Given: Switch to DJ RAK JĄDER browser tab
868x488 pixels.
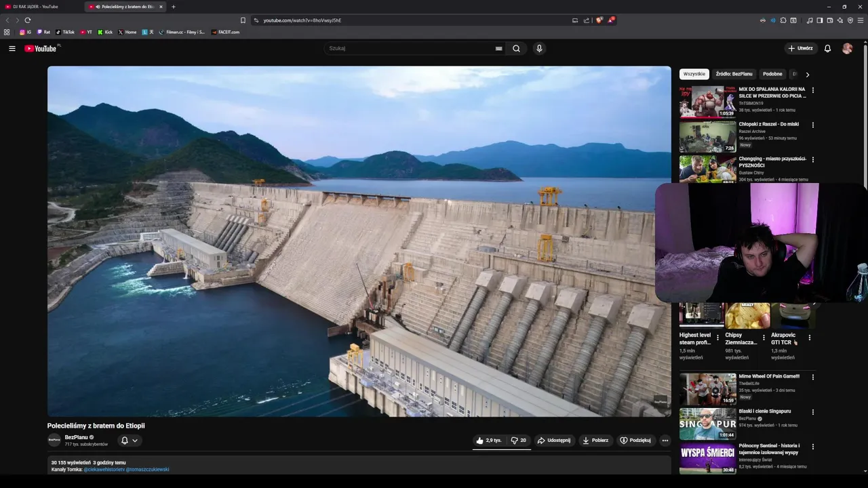Looking at the screenshot, I should [41, 7].
